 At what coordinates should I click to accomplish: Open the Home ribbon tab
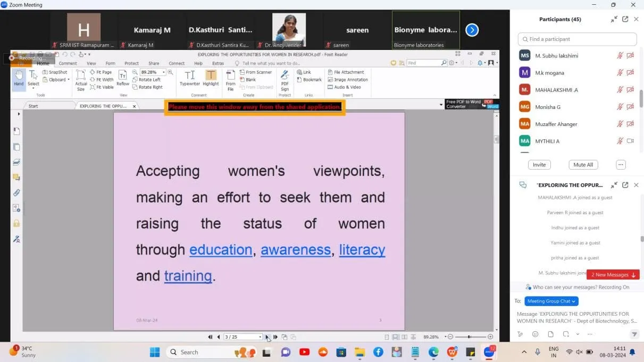pos(43,63)
